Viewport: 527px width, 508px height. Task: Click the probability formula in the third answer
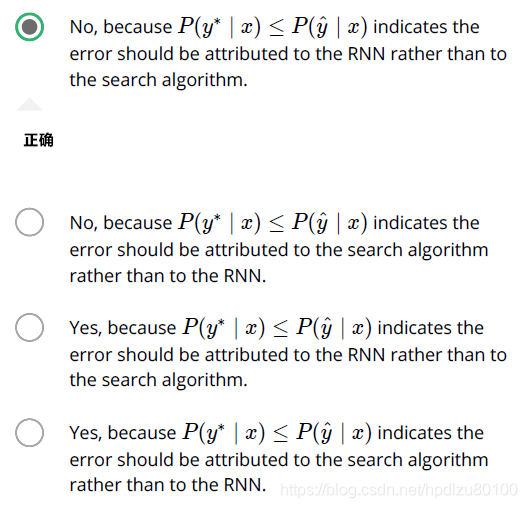277,328
